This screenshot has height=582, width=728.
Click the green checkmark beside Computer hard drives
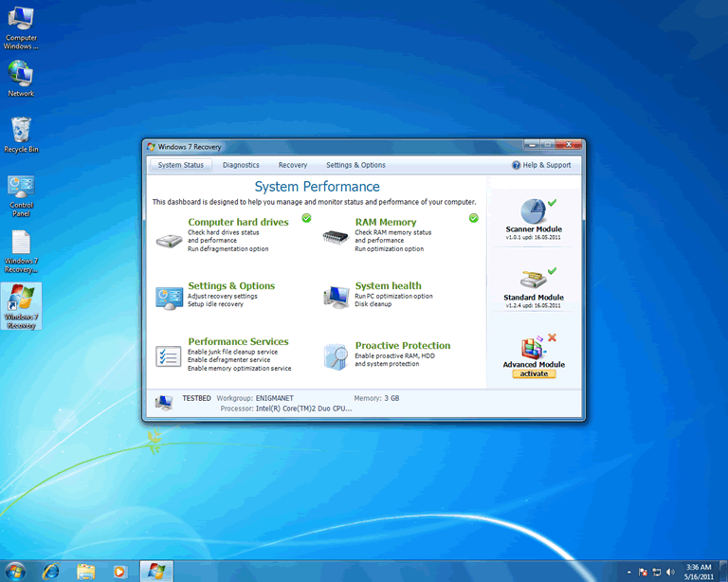pyautogui.click(x=306, y=218)
